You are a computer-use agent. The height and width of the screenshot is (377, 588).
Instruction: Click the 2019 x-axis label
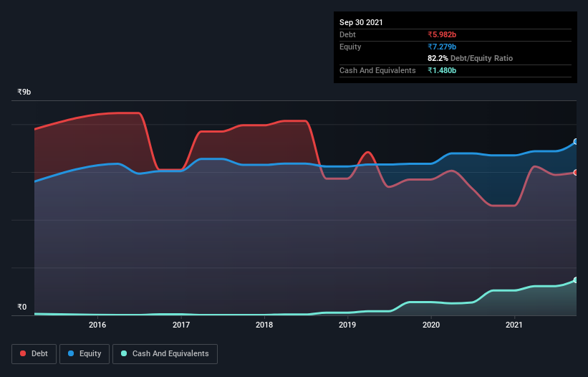(347, 325)
